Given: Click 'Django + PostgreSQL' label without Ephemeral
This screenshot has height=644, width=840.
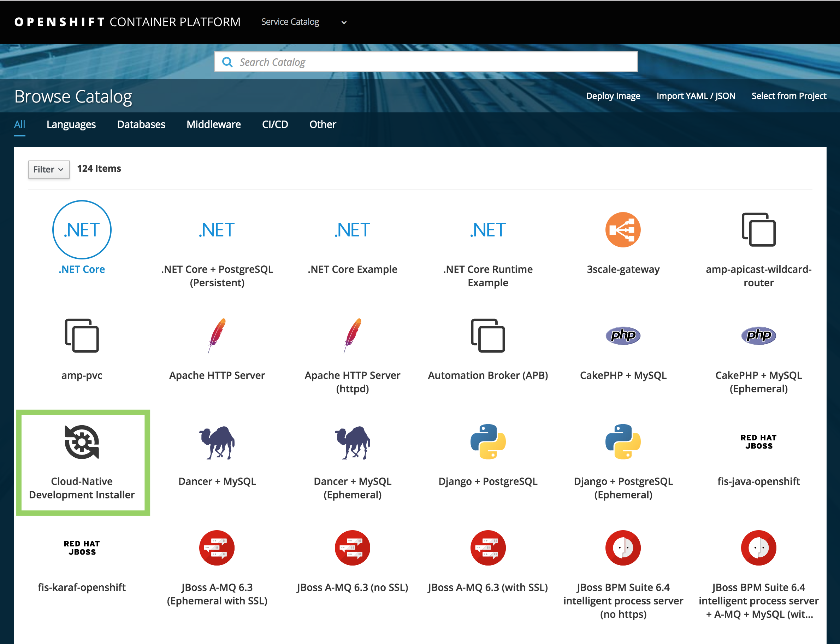Looking at the screenshot, I should tap(487, 481).
